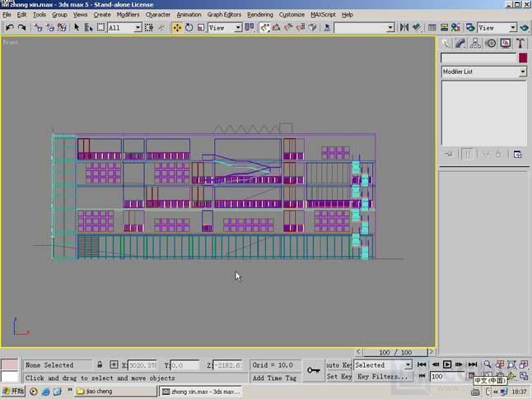
Task: Click the Mirror Selected Objects icon
Action: [404, 27]
